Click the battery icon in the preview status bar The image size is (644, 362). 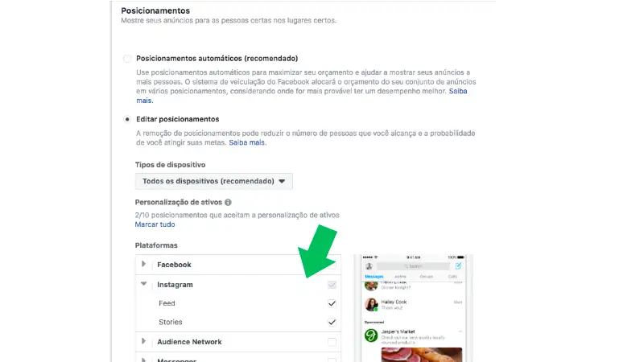(x=460, y=257)
